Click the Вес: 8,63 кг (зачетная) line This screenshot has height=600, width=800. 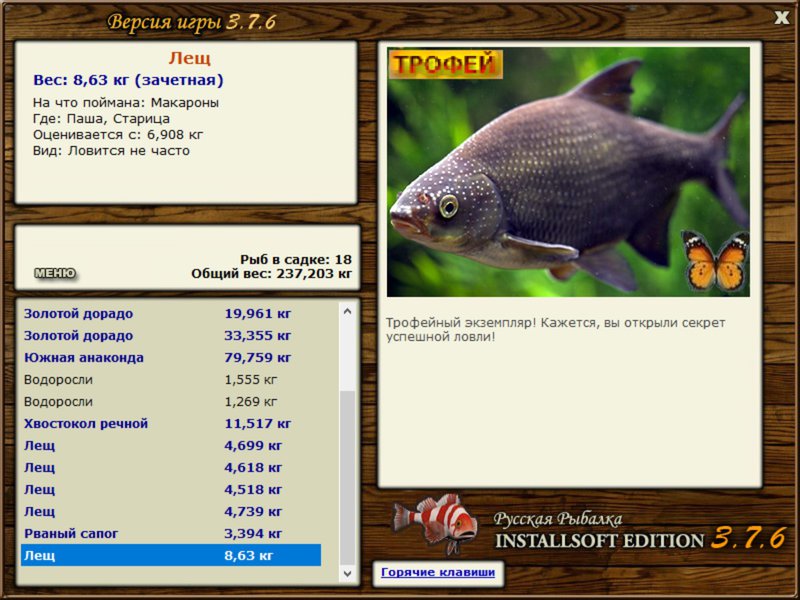point(128,80)
